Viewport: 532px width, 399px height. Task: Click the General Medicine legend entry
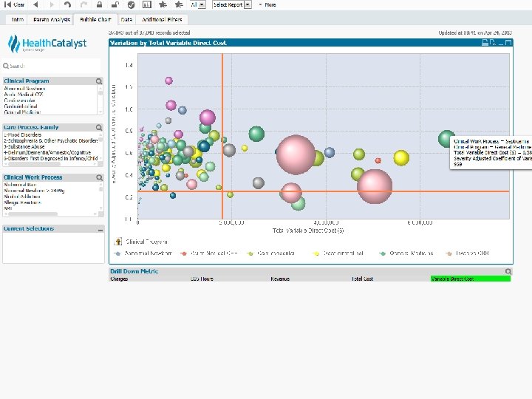pos(406,253)
